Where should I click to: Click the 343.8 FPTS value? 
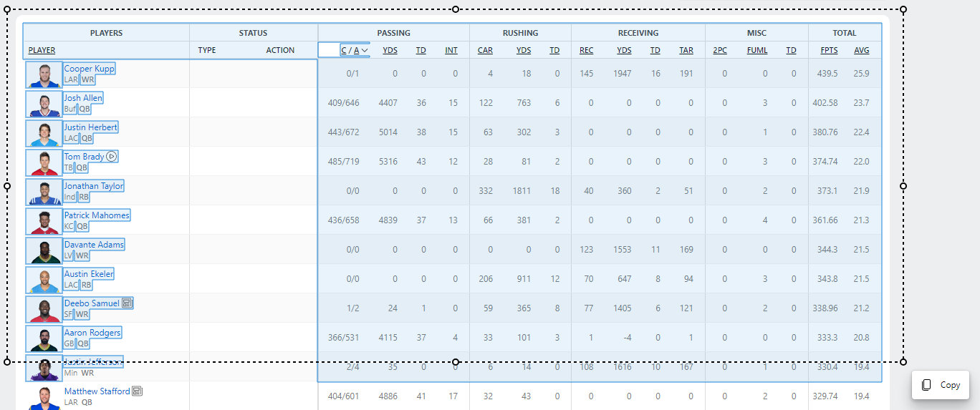tap(827, 279)
